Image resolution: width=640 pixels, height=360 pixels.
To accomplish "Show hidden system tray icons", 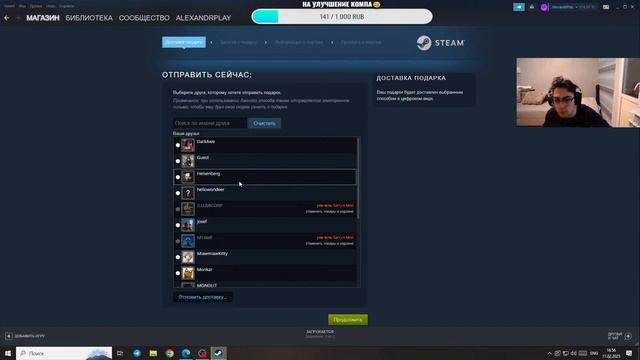I will point(549,353).
